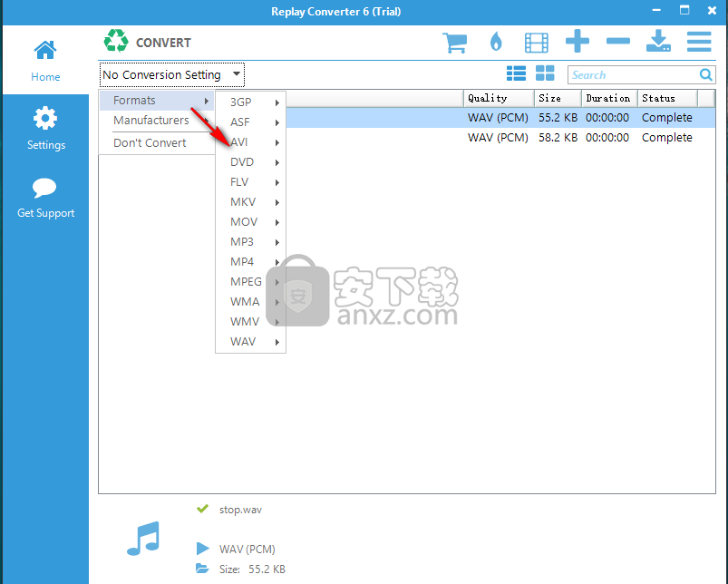Image resolution: width=728 pixels, height=584 pixels.
Task: Click the search magnifier icon
Action: pos(705,74)
